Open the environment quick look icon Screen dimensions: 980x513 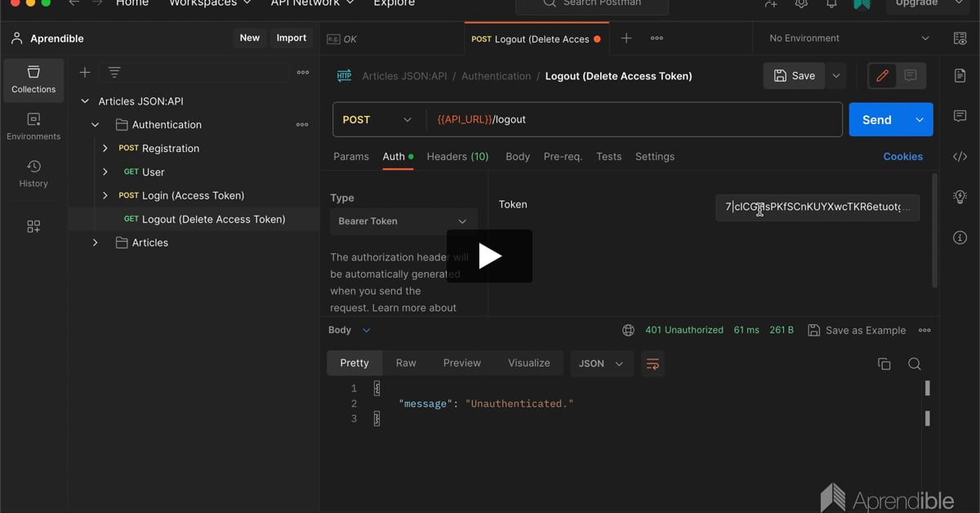coord(960,38)
